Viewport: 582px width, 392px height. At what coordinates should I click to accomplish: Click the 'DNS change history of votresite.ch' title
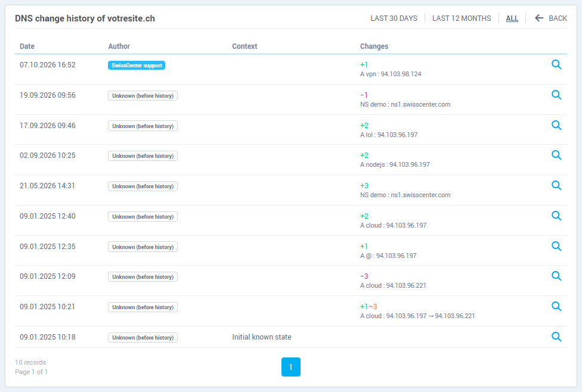pos(85,18)
